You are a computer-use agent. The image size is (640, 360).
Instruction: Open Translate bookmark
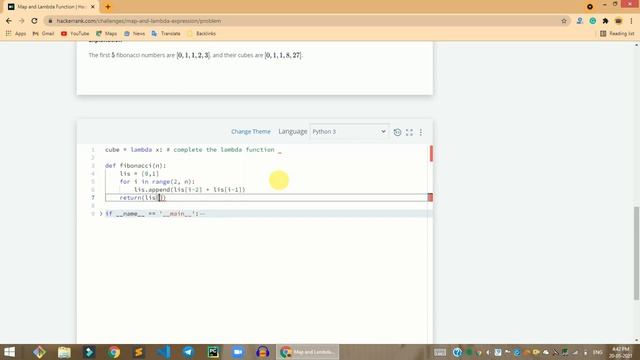pos(166,33)
